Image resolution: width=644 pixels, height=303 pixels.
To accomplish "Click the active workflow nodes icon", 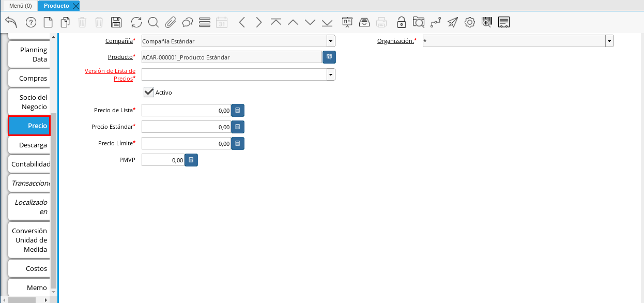I will pyautogui.click(x=436, y=22).
